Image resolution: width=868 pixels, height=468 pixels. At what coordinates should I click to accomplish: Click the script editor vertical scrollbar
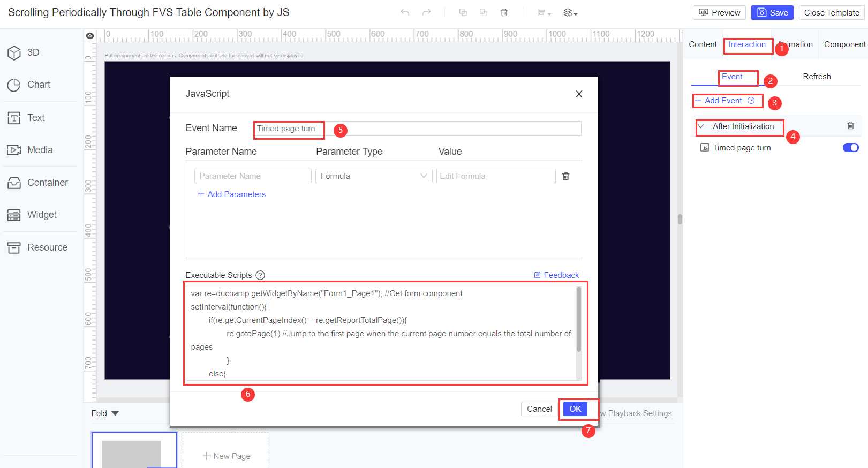click(x=579, y=320)
